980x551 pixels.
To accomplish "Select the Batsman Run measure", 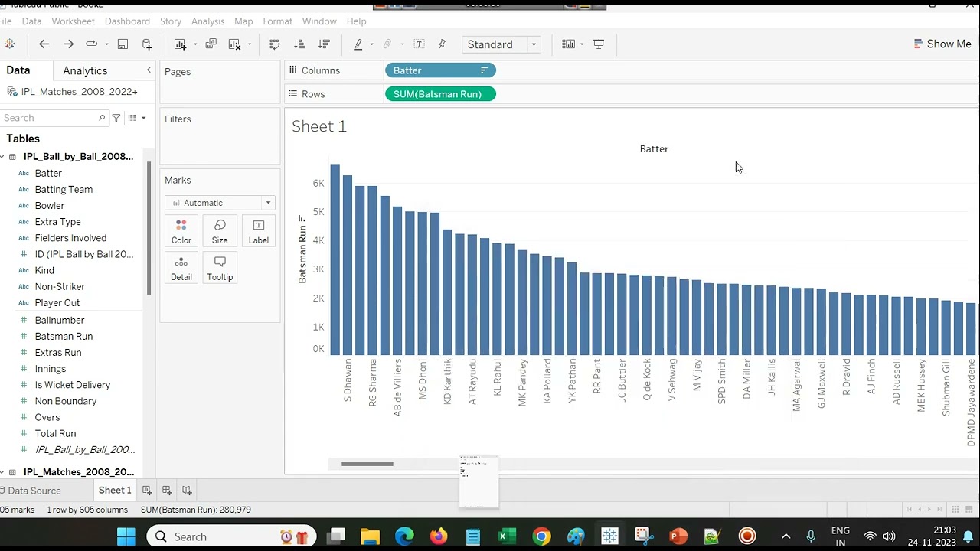I will point(64,336).
